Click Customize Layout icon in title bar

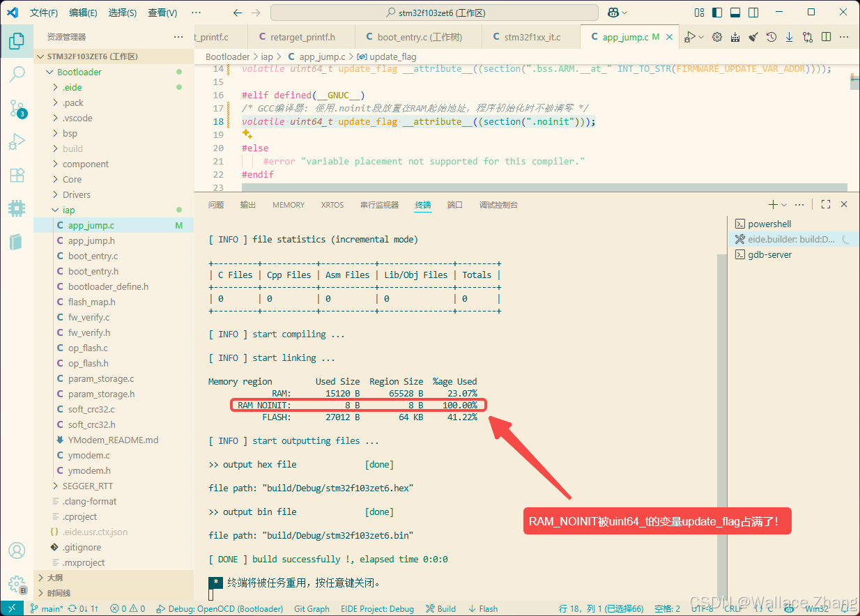coord(700,13)
